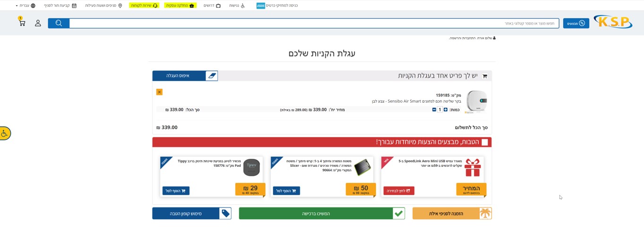This screenshot has width=644, height=233.
Task: Click the KSP logo
Action: point(612,22)
